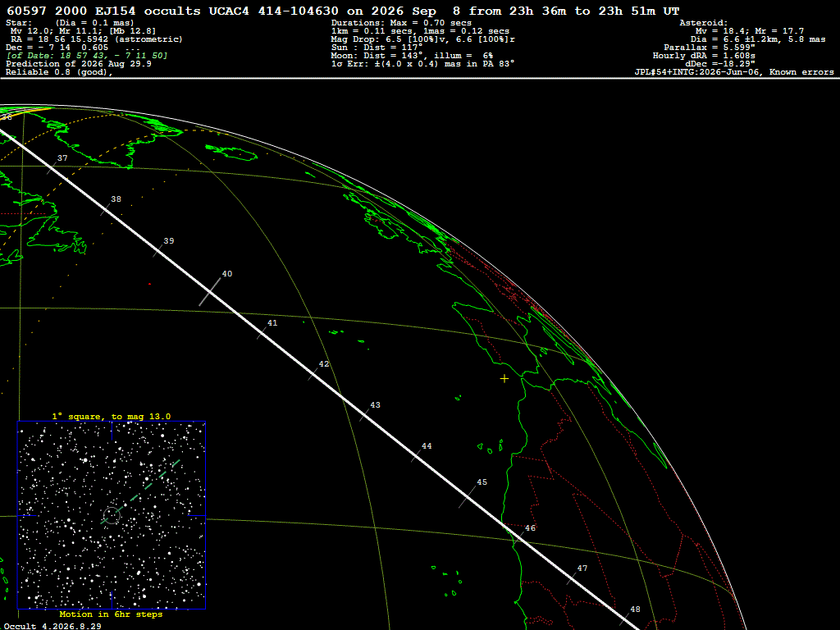Screen dimensions: 840x630
Task: Click the 'Motion in 6hr steps' caption
Action: [111, 614]
